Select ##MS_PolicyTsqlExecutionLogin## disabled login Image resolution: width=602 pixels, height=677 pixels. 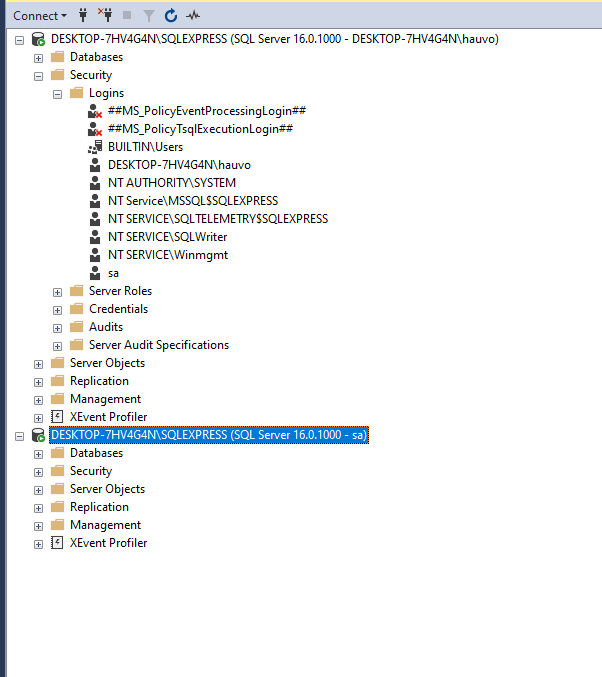200,129
